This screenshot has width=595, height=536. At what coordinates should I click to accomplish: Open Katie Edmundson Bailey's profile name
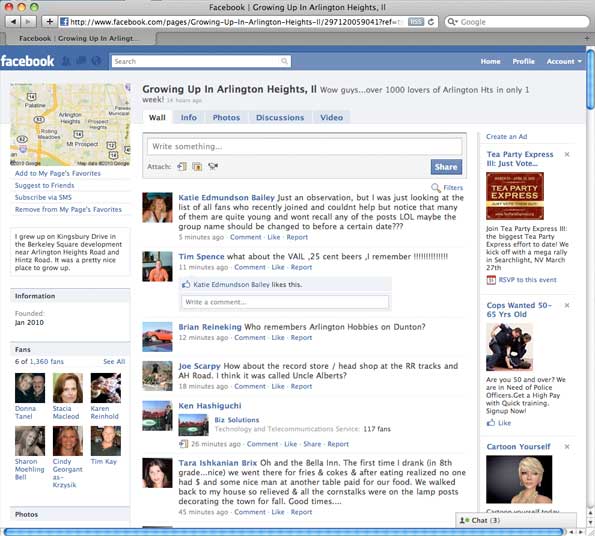(227, 198)
